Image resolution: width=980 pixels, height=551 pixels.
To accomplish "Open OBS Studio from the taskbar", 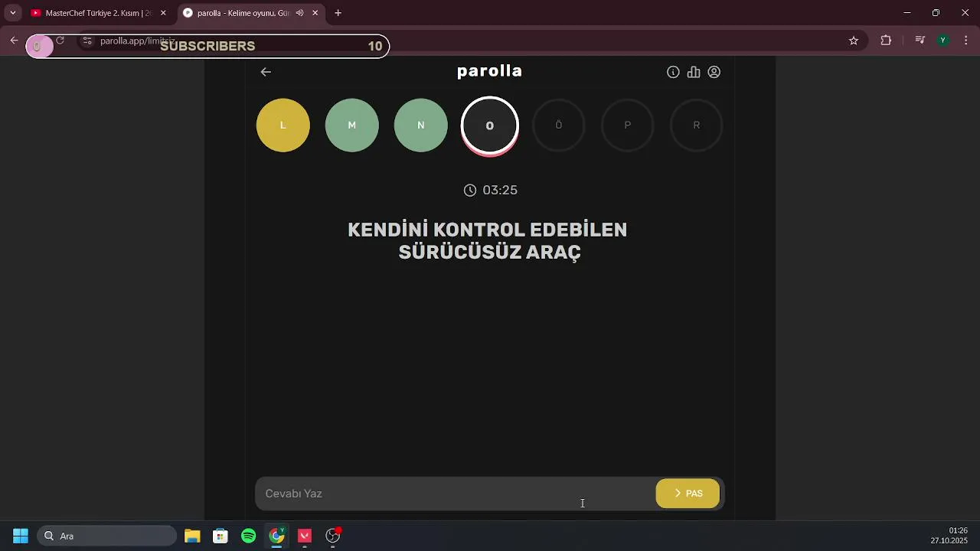I will point(333,536).
